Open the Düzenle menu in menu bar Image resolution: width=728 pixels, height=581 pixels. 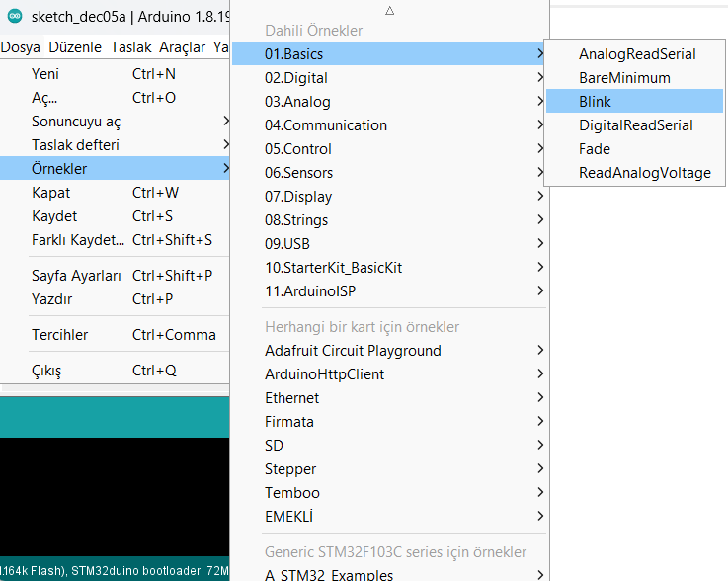coord(75,47)
